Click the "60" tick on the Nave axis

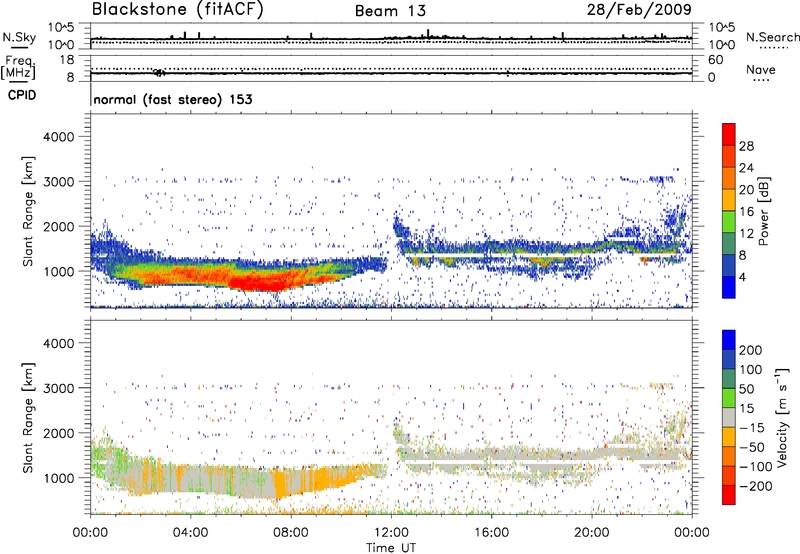[x=715, y=60]
